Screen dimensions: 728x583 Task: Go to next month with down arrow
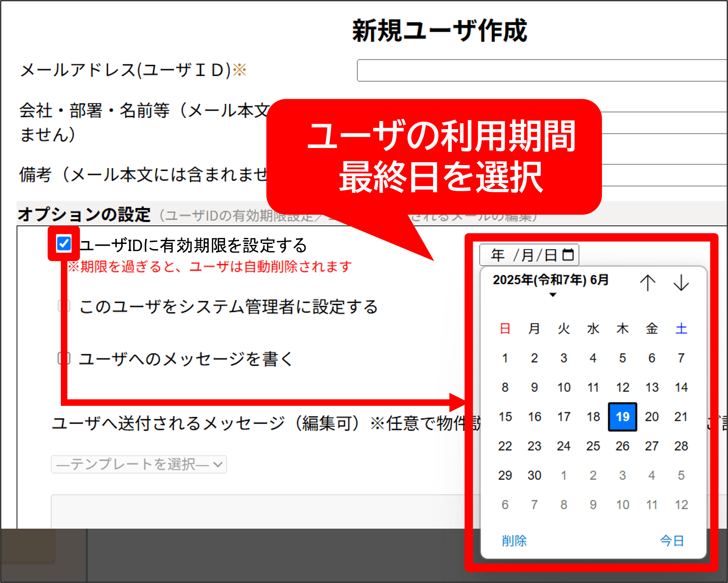681,283
